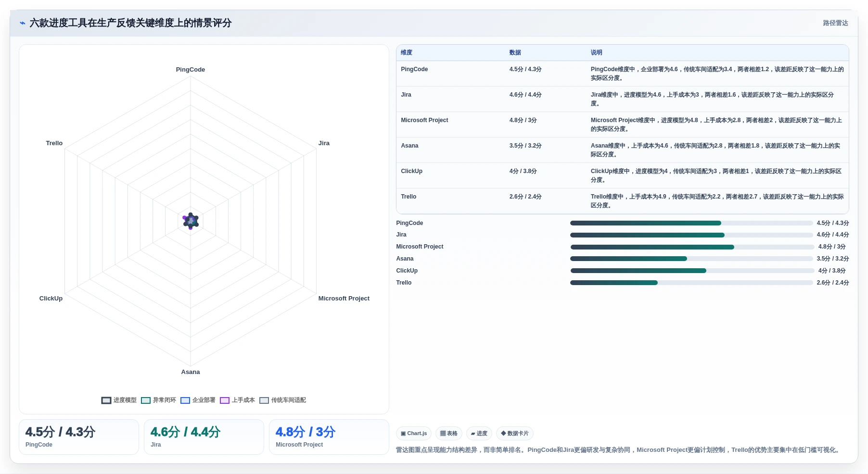The width and height of the screenshot is (868, 474).
Task: Click the Asana progress bar
Action: [x=691, y=259]
